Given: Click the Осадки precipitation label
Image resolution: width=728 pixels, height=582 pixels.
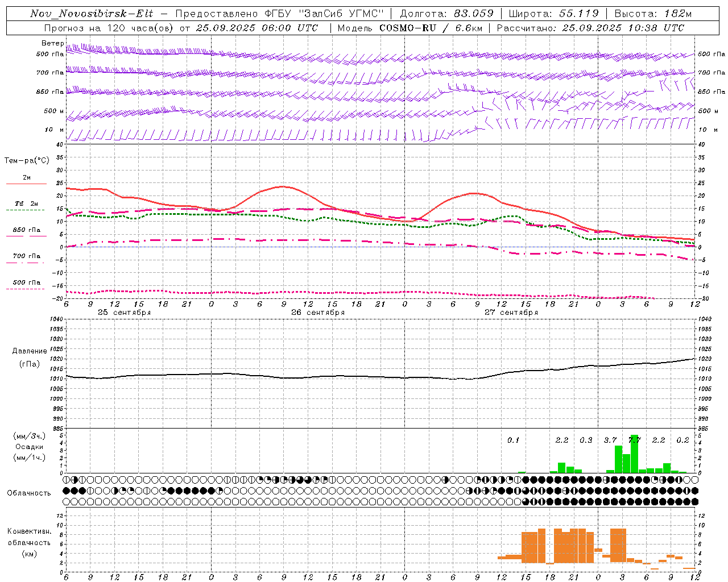Looking at the screenshot, I should [x=30, y=447].
